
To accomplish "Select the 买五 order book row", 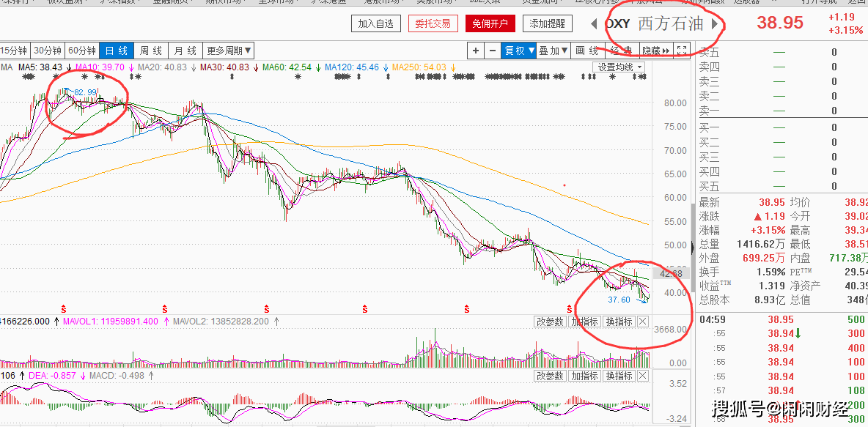I will click(781, 186).
